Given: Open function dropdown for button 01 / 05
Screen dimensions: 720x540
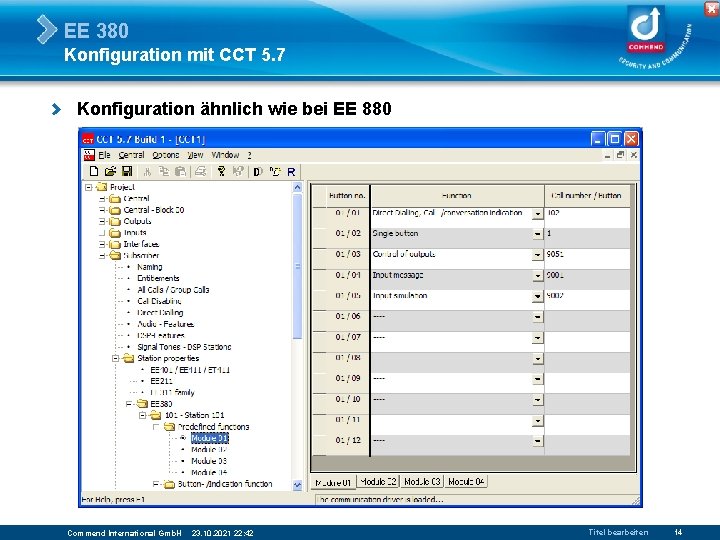Looking at the screenshot, I should click(537, 296).
